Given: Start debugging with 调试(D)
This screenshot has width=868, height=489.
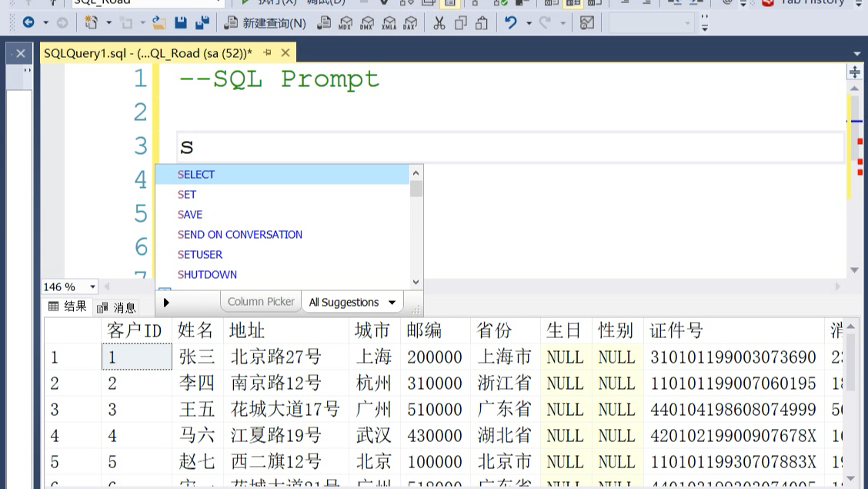Looking at the screenshot, I should click(322, 3).
